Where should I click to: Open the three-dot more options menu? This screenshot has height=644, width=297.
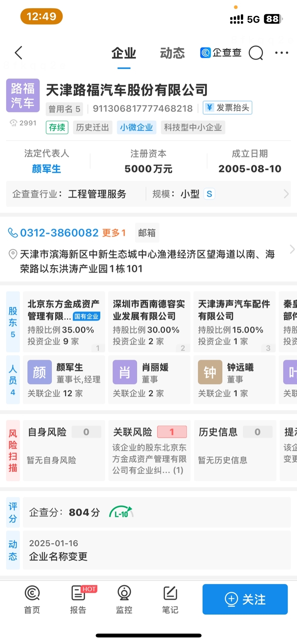(282, 53)
